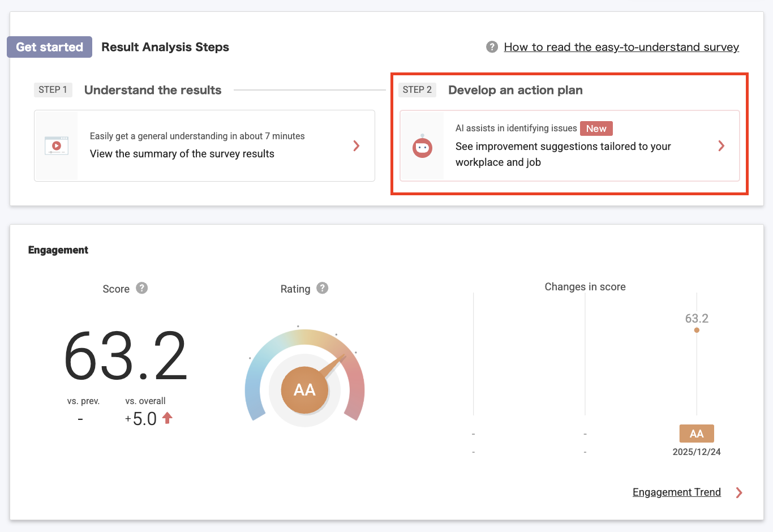The height and width of the screenshot is (532, 773).
Task: Click the AA badge above 2025/12/24
Action: coord(697,434)
